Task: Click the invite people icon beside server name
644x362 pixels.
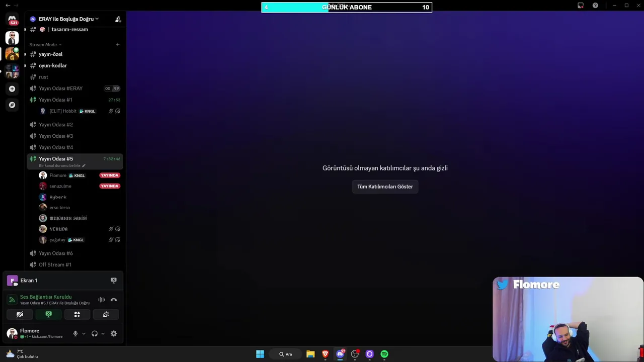Action: 118,19
